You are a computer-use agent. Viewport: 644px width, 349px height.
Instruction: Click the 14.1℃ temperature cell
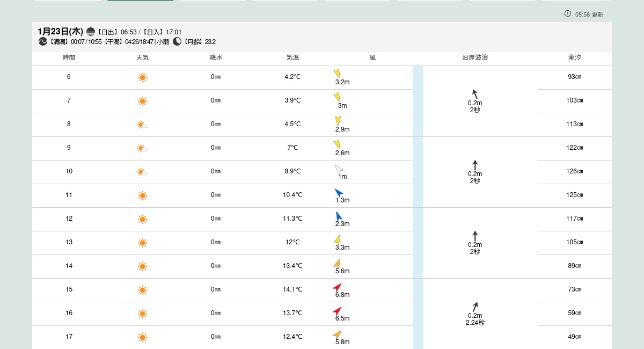click(292, 289)
